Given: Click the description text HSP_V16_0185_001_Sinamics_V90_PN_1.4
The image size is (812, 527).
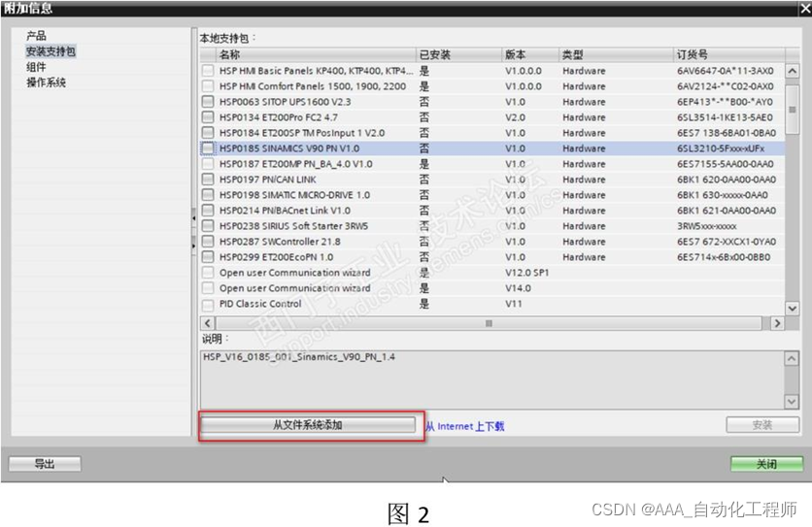Looking at the screenshot, I should pos(299,357).
